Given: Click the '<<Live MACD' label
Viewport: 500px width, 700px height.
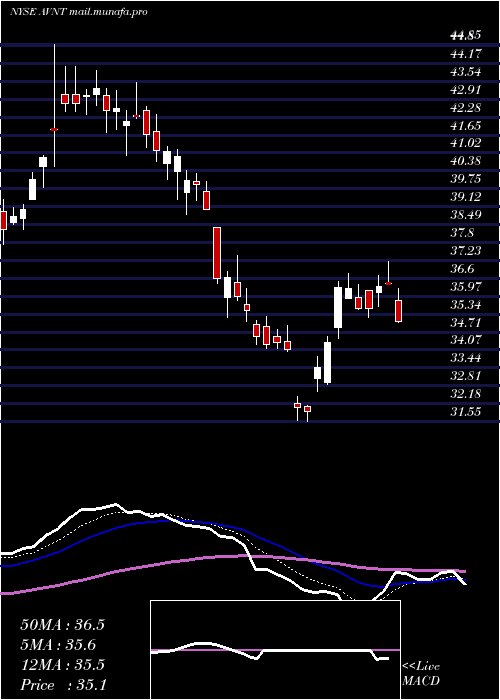Looking at the screenshot, I should coord(421,674).
